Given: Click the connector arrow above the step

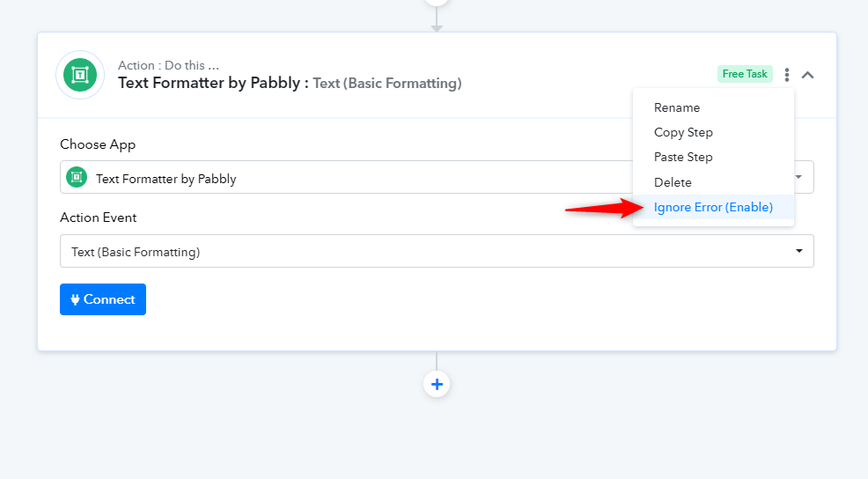Looking at the screenshot, I should 437,21.
